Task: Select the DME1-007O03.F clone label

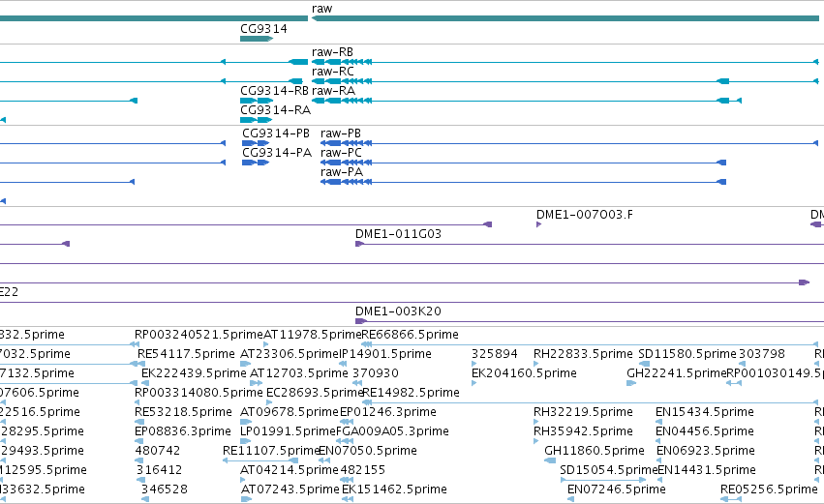Action: 585,215
